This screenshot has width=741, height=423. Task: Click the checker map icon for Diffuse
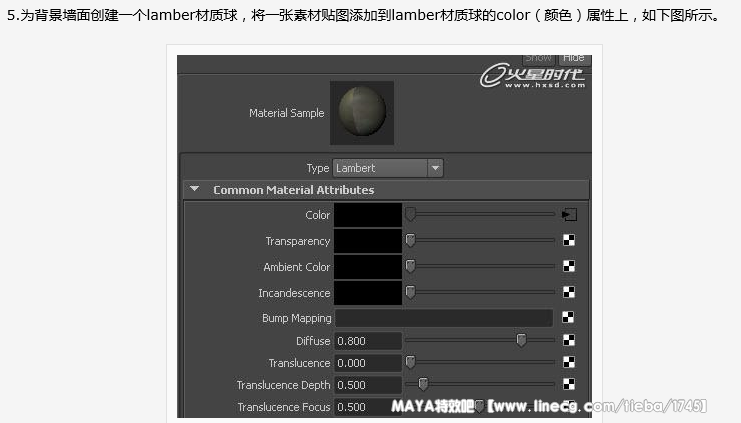[x=569, y=341]
